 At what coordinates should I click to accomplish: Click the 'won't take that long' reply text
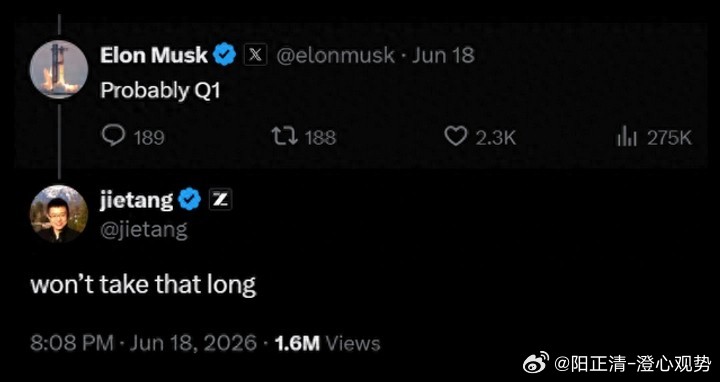[143, 285]
